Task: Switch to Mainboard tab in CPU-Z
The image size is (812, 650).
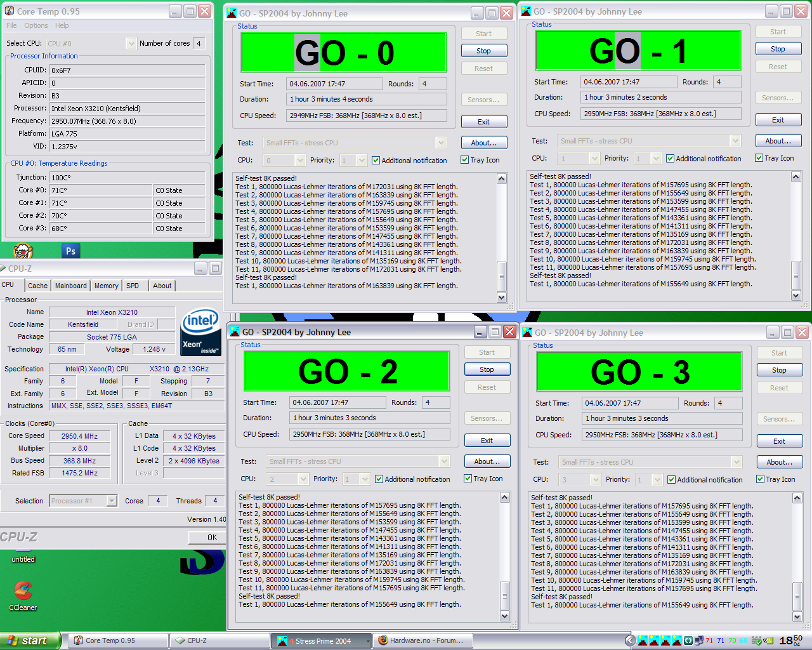Action: tap(71, 286)
